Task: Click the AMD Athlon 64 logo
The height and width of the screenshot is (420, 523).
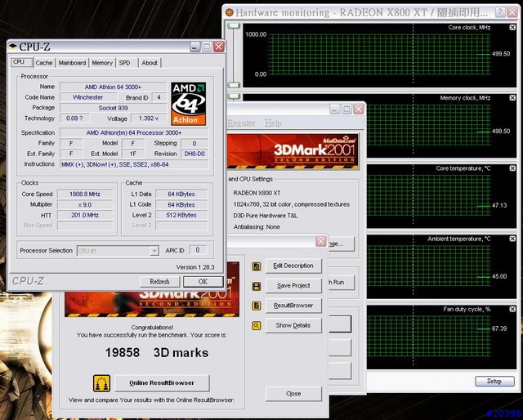Action: click(x=189, y=104)
